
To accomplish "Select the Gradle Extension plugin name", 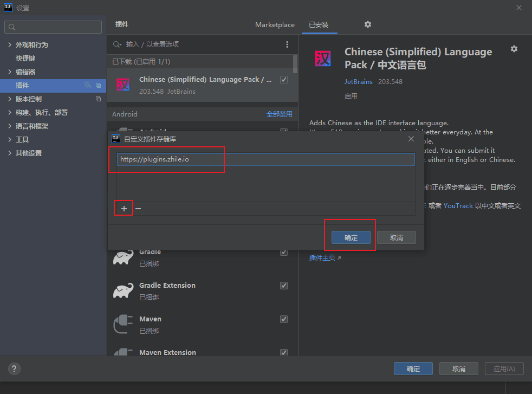I will tap(167, 286).
